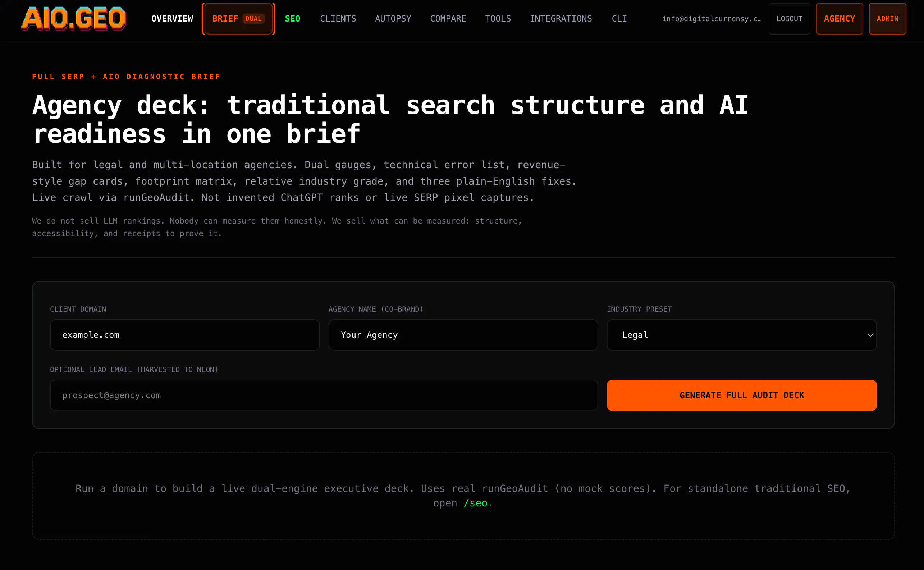Click Generate Full Audit Deck button
Viewport: 924px width, 570px height.
click(741, 395)
